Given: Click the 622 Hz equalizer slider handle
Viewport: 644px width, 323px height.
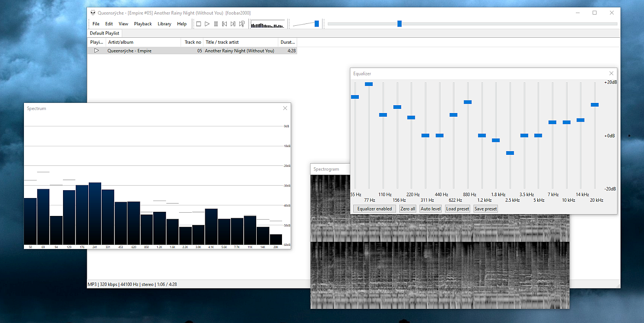Looking at the screenshot, I should coord(454,115).
